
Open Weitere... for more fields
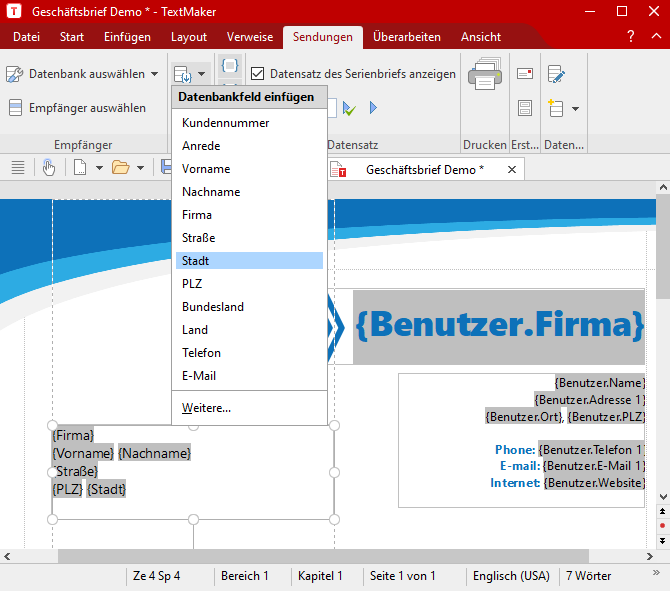pyautogui.click(x=249, y=408)
